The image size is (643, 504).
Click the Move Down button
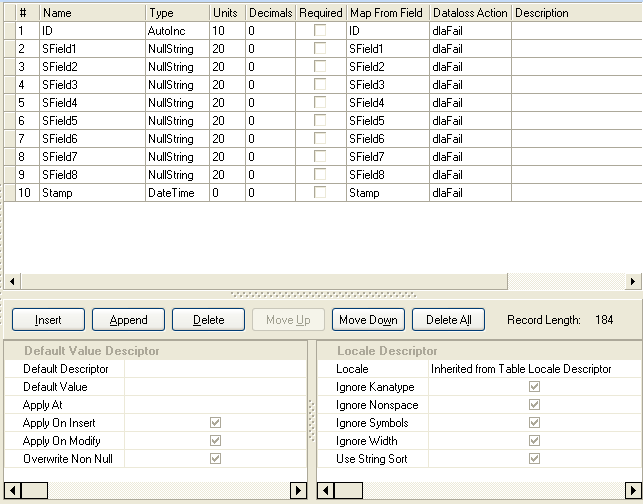pyautogui.click(x=368, y=320)
